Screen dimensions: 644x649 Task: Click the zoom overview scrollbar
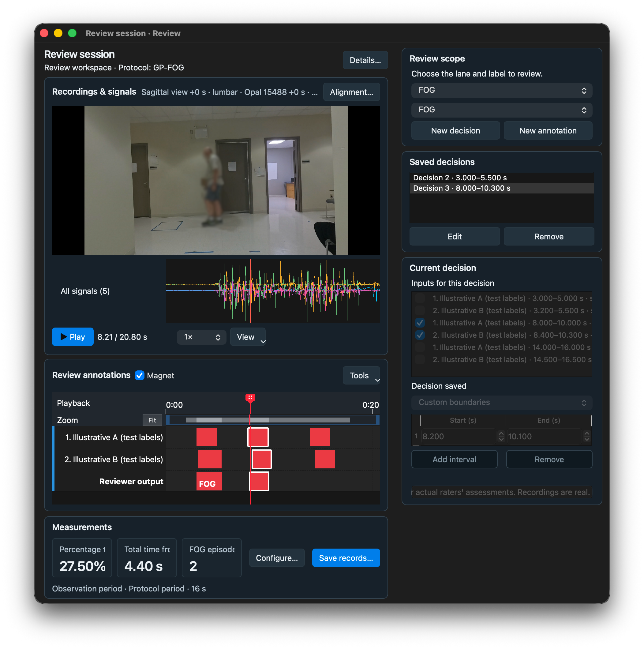[x=272, y=420]
